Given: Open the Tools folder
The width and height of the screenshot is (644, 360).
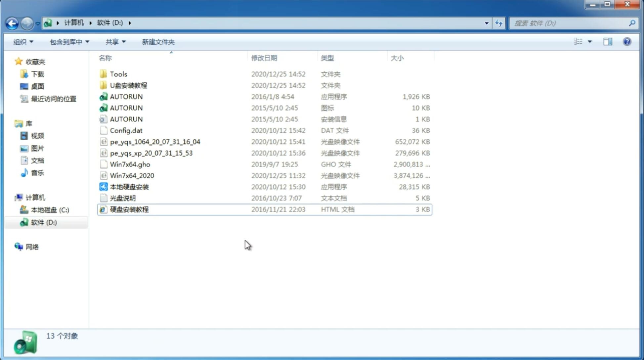Looking at the screenshot, I should coord(118,74).
